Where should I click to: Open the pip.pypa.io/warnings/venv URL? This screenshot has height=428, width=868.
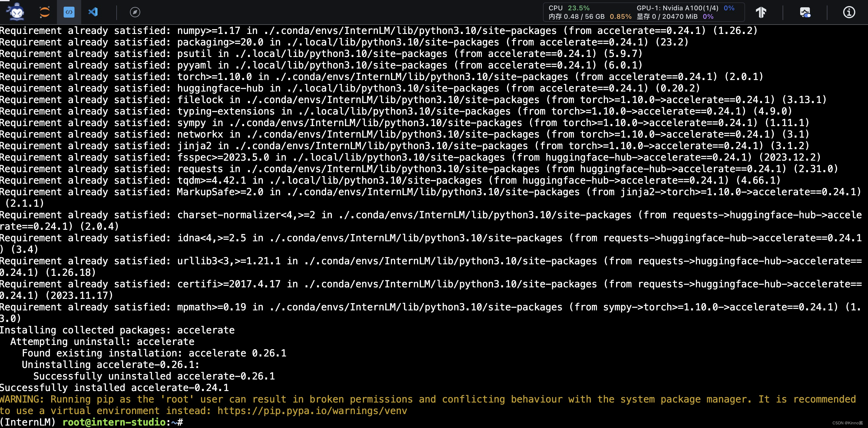tap(312, 411)
